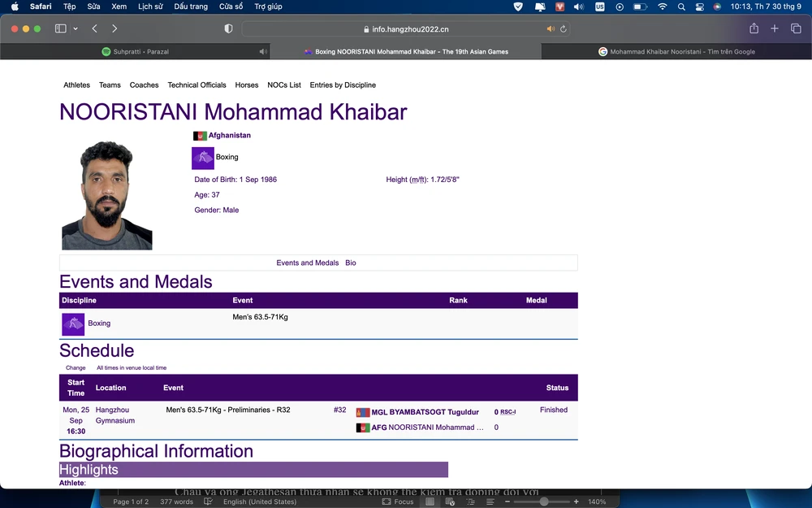Mute audio via address bar speaker icon
The image size is (812, 508).
tap(551, 28)
